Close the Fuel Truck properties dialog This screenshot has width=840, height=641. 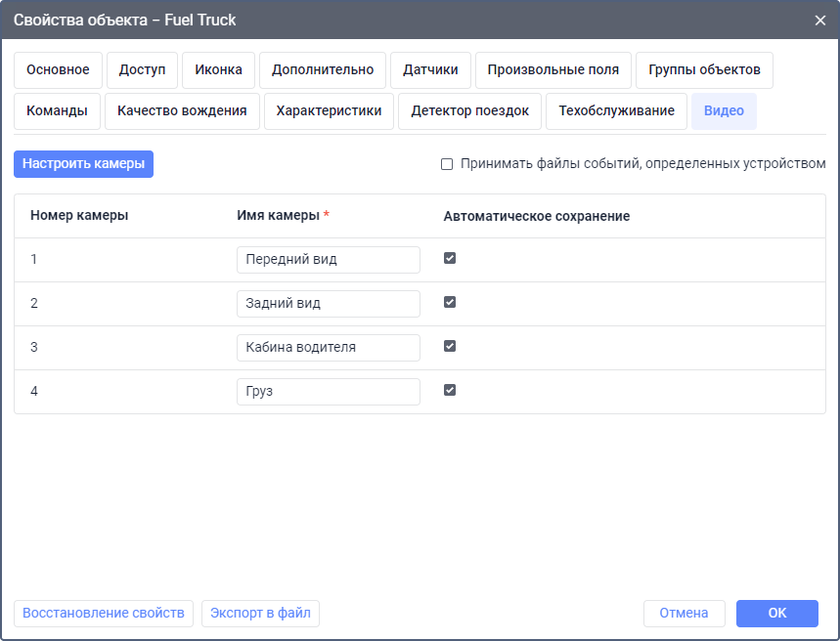coord(819,20)
